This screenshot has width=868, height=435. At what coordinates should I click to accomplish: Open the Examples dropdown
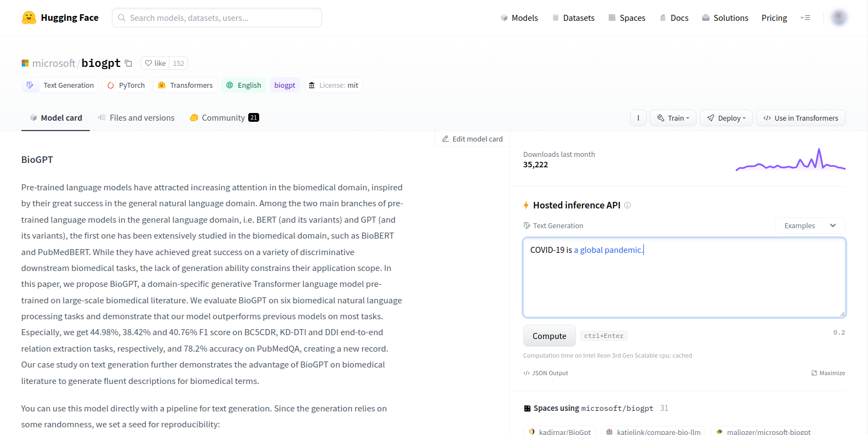pos(809,225)
